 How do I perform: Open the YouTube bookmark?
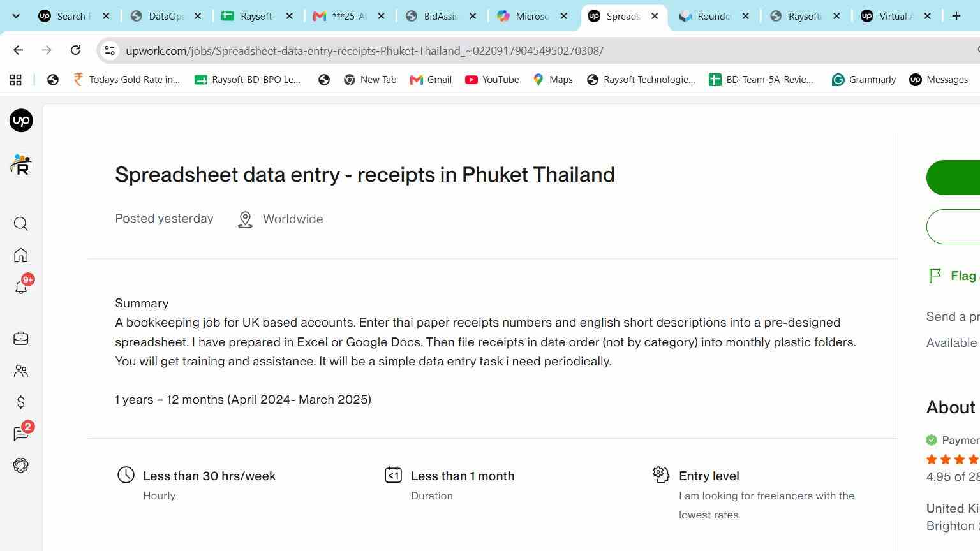point(492,80)
